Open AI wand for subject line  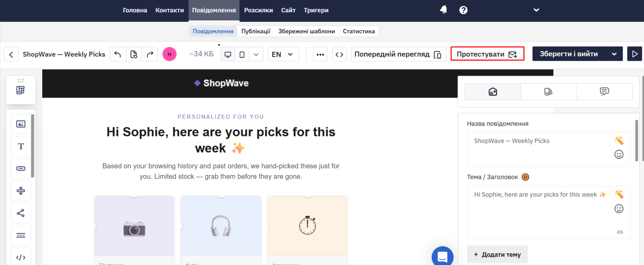click(x=619, y=194)
